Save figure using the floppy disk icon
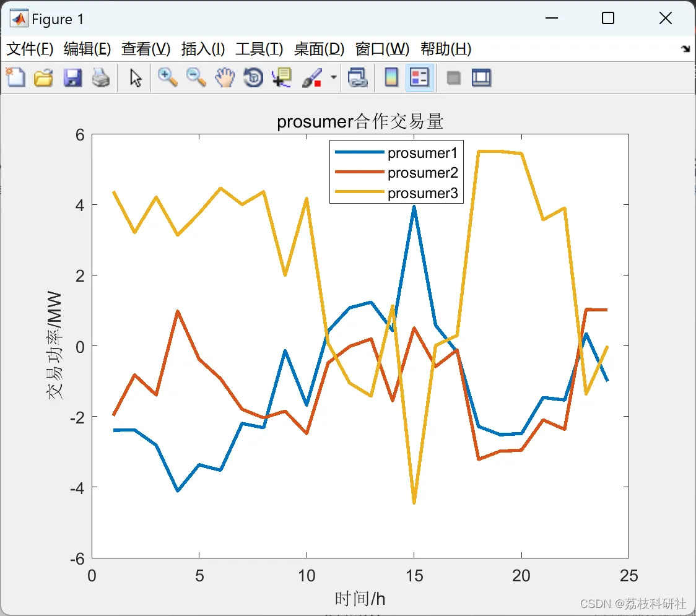This screenshot has height=616, width=696. [72, 77]
